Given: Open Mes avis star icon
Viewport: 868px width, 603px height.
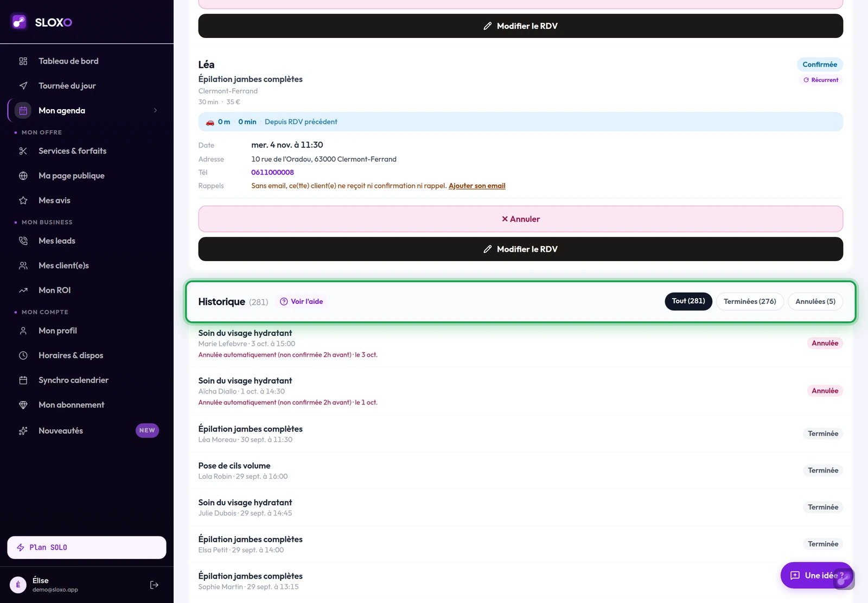Looking at the screenshot, I should [23, 200].
